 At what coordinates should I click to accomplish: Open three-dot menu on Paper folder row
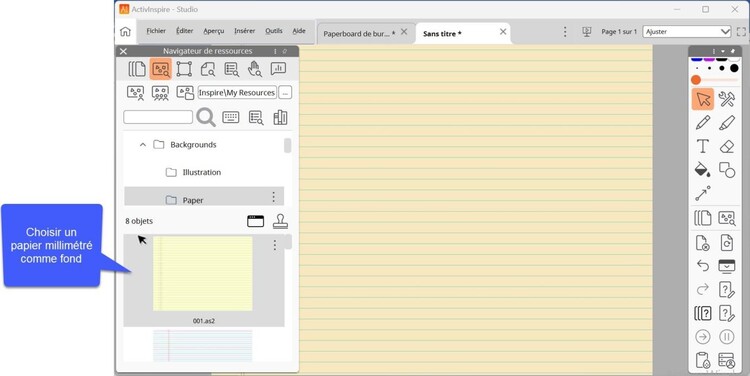tap(274, 196)
